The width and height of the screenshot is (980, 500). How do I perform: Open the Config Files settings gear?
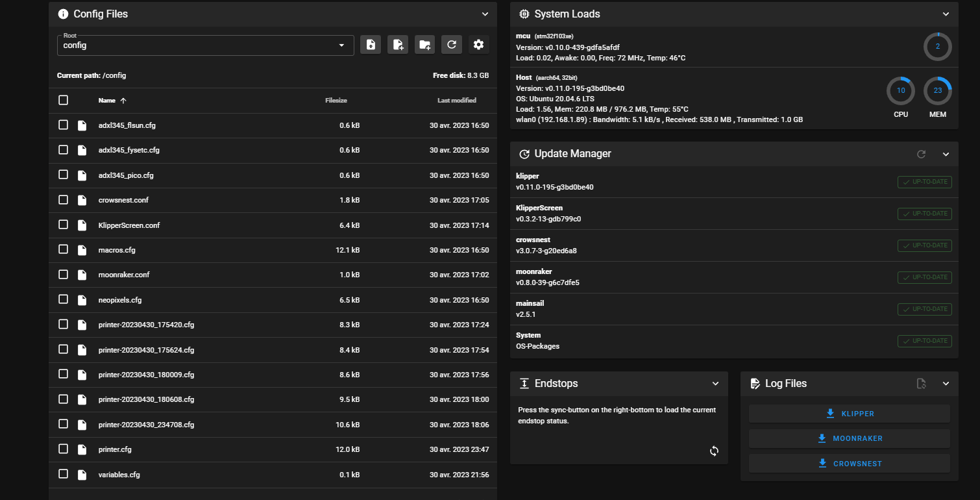point(479,45)
